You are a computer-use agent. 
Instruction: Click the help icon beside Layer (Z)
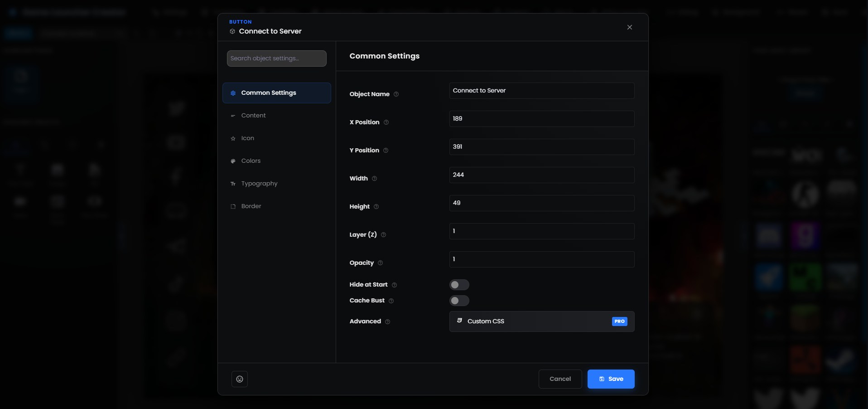(x=383, y=235)
